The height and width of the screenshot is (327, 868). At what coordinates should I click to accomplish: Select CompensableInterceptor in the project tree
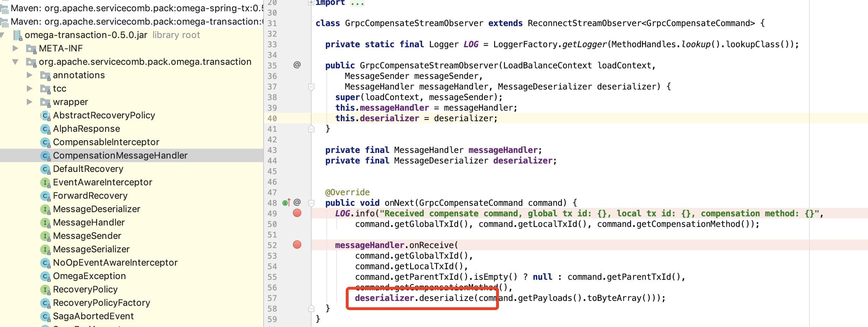coord(106,142)
